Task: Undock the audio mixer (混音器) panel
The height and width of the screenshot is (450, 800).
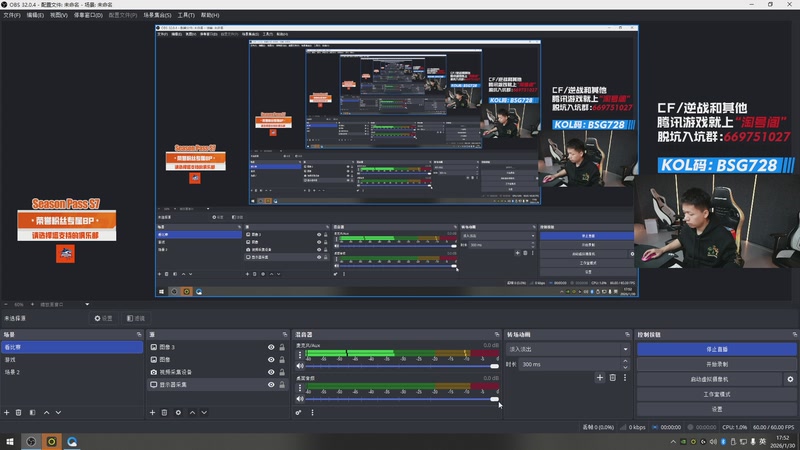Action: tap(496, 334)
